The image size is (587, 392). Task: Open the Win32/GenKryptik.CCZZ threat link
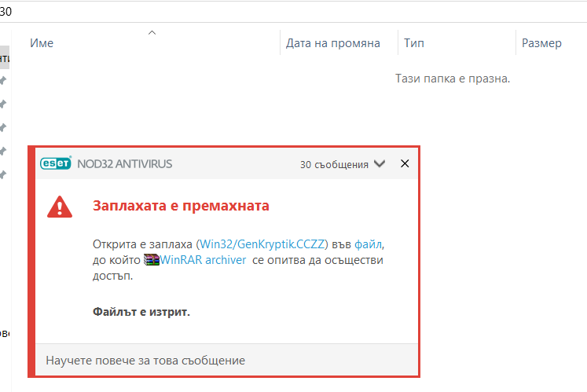click(262, 244)
